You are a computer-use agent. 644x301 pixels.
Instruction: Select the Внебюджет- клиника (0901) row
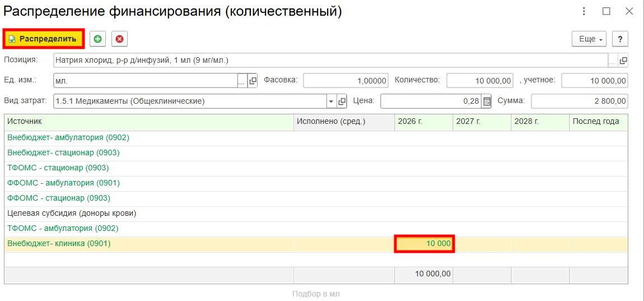(316, 244)
